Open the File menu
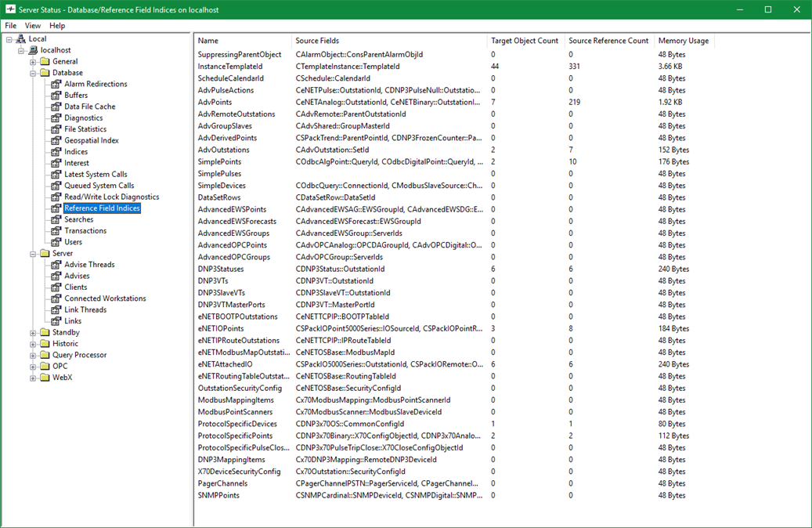The image size is (812, 528). click(x=11, y=26)
